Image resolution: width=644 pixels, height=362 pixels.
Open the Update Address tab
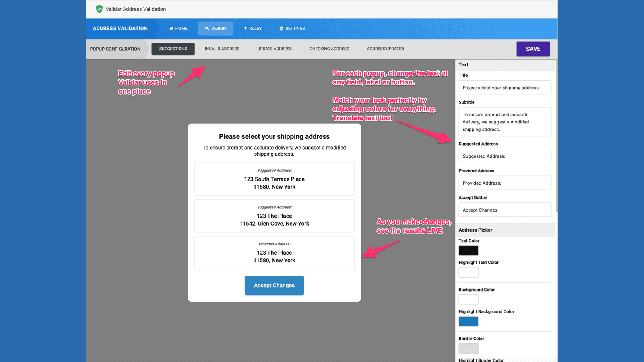[274, 49]
